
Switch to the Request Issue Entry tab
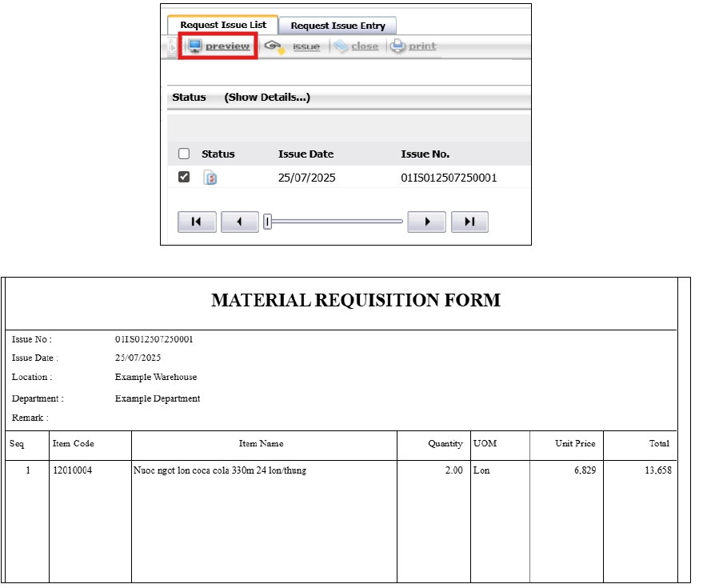click(x=338, y=26)
